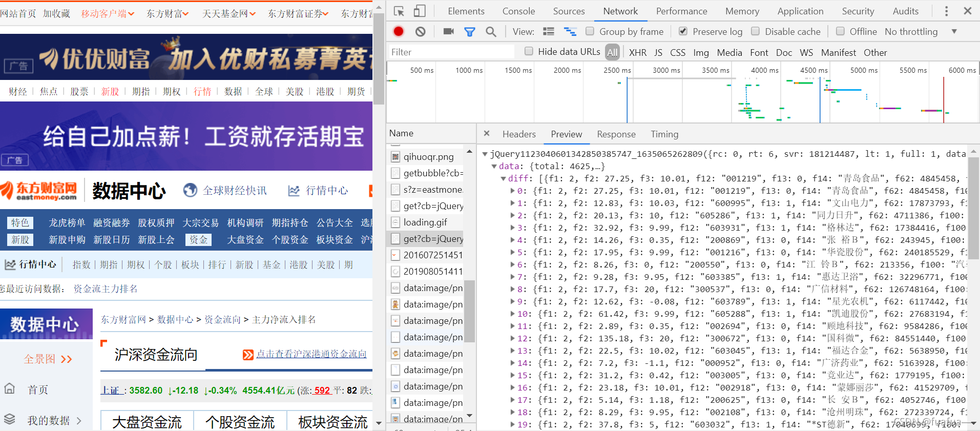This screenshot has height=431, width=980.
Task: Open the No throttling dropdown
Action: pyautogui.click(x=921, y=31)
